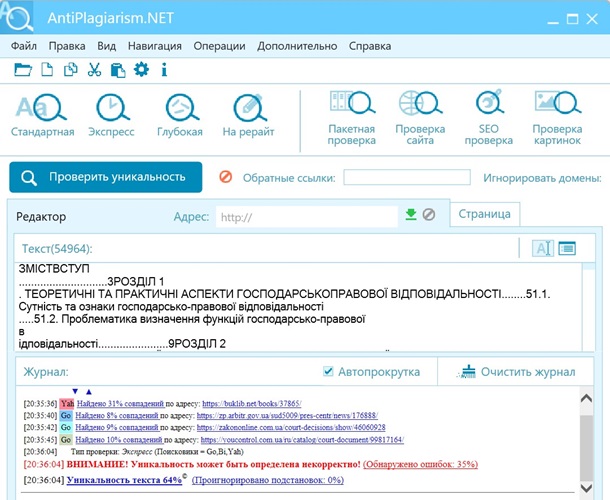Click the journal scrollbar thumb

[586, 447]
